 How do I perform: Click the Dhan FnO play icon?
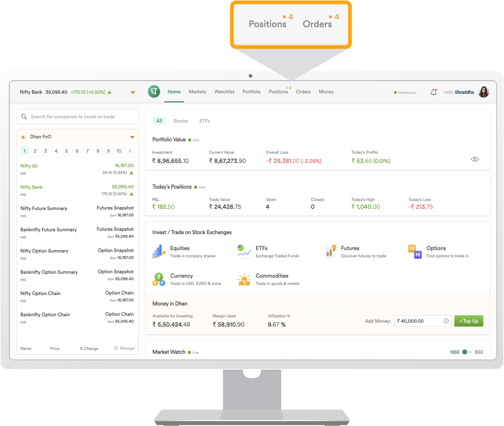(23, 137)
